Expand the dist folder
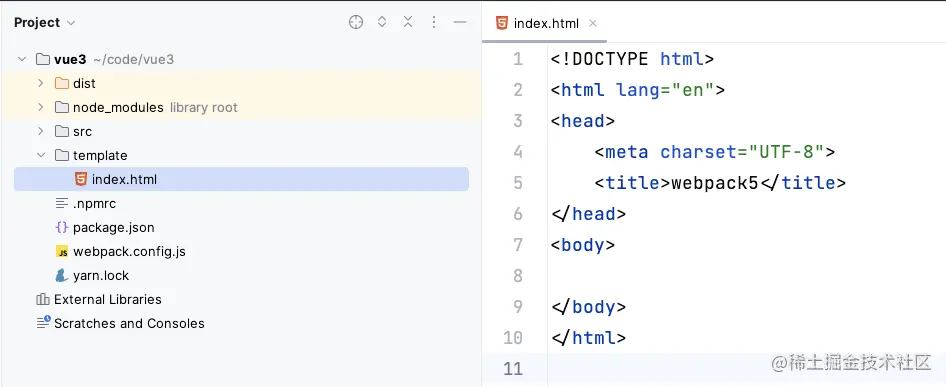Viewport: 946px width, 387px height. pyautogui.click(x=40, y=83)
